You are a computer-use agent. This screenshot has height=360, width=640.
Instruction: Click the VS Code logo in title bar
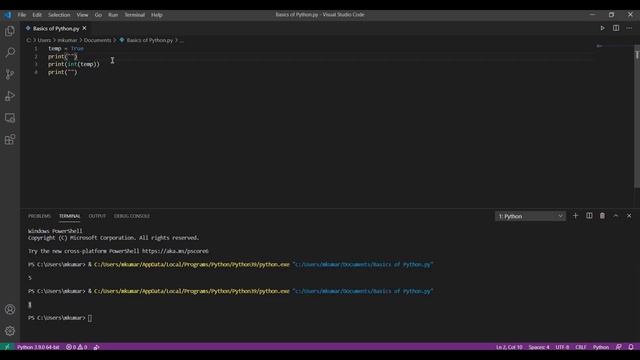tap(8, 15)
